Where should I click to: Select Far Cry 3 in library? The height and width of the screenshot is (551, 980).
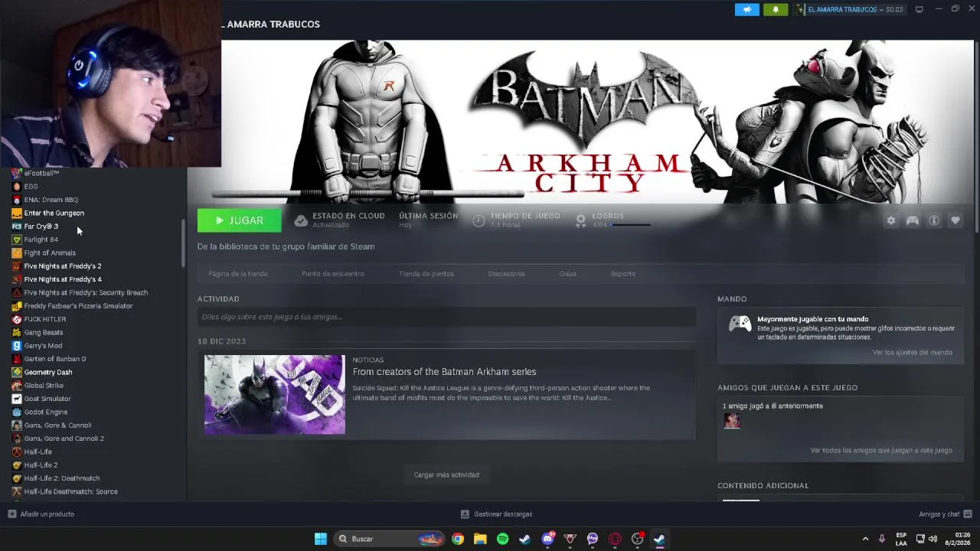[x=41, y=227]
